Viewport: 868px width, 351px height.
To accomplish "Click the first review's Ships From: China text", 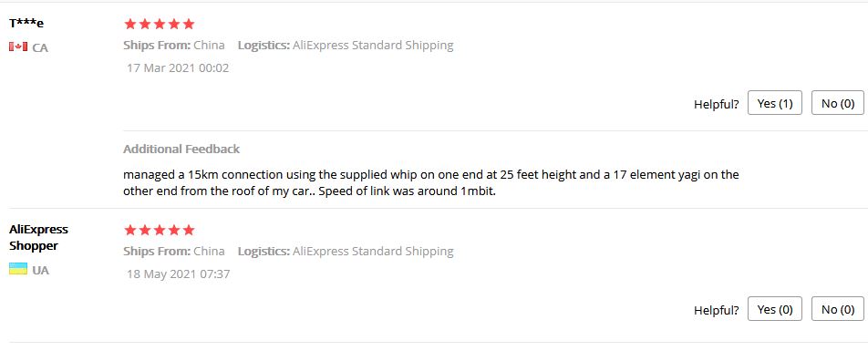I will [x=174, y=46].
